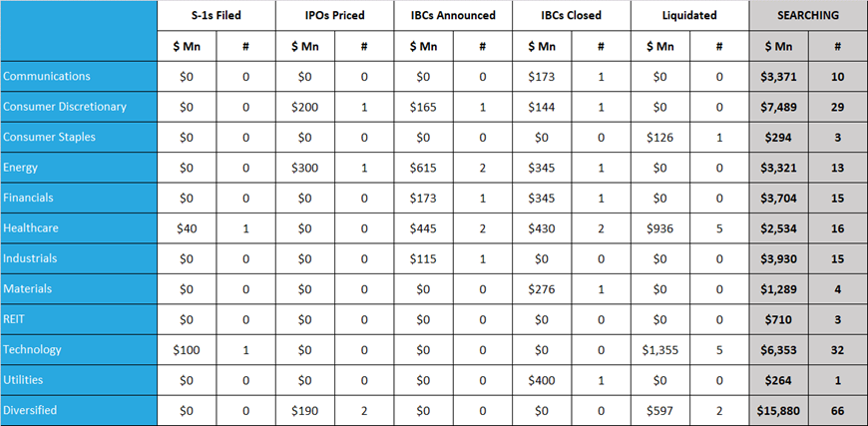This screenshot has height=426, width=868.
Task: Select the IPOs Priced column header
Action: [334, 16]
